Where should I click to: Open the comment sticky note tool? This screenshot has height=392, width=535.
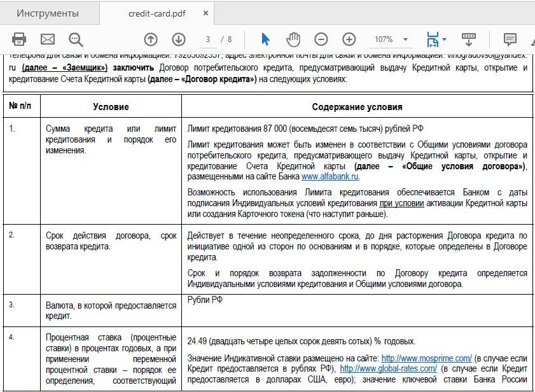(x=510, y=39)
